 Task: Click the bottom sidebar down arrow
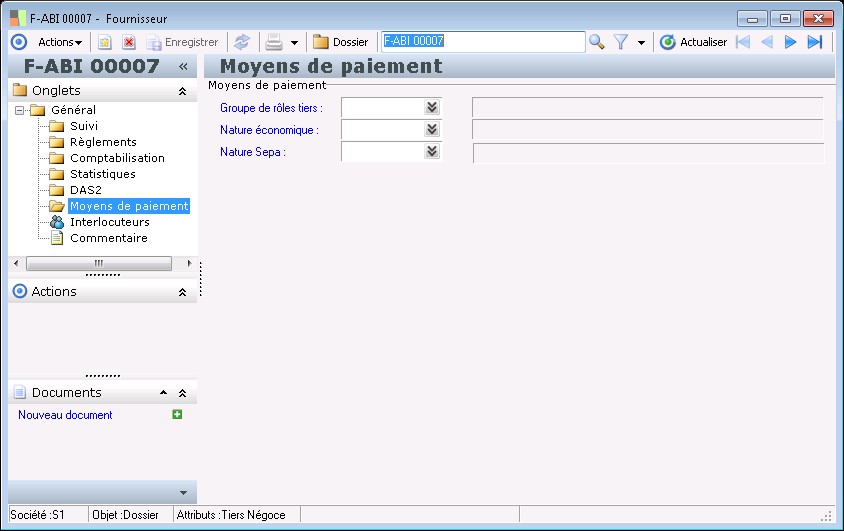(x=183, y=493)
